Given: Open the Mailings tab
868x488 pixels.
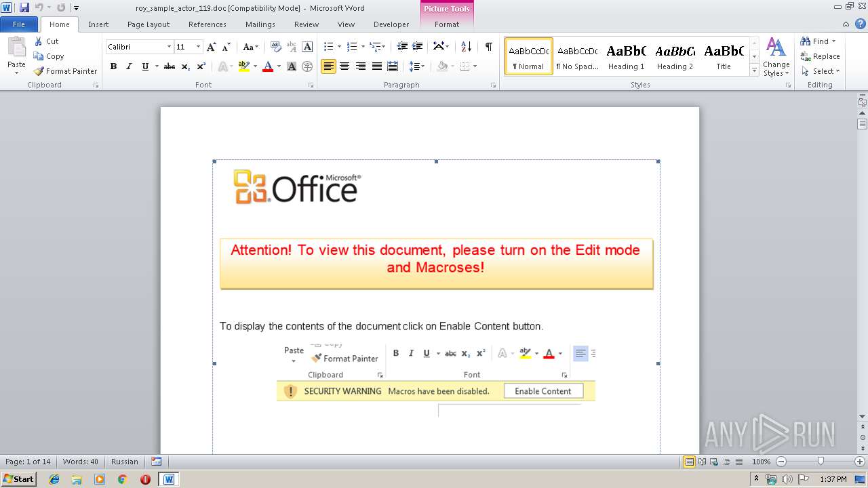Looking at the screenshot, I should point(260,24).
